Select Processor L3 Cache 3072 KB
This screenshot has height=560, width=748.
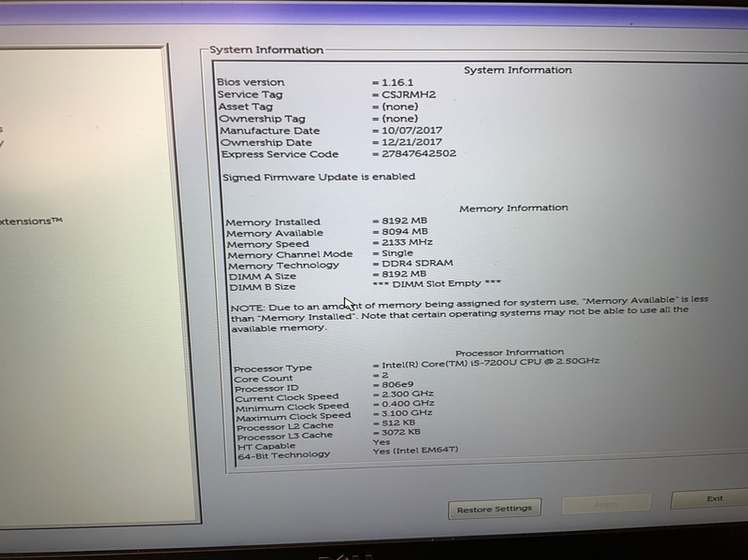[x=401, y=432]
